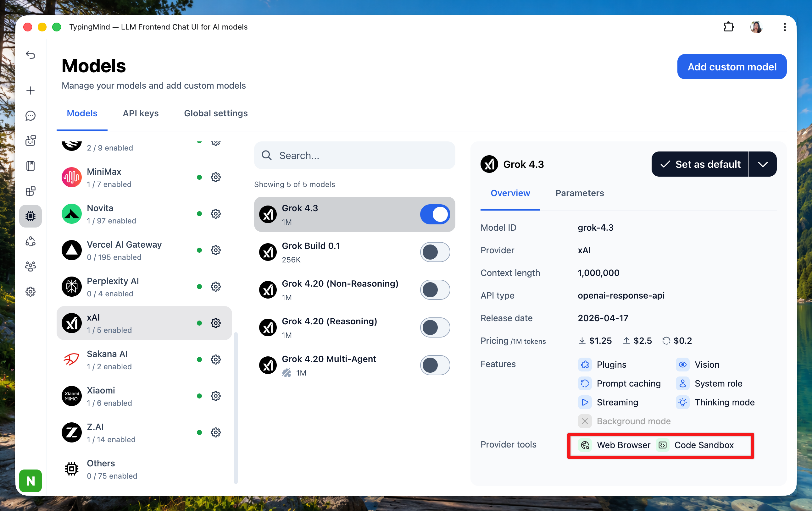Open settings gear for the xAI provider
Viewport: 812px width, 511px height.
pos(215,323)
